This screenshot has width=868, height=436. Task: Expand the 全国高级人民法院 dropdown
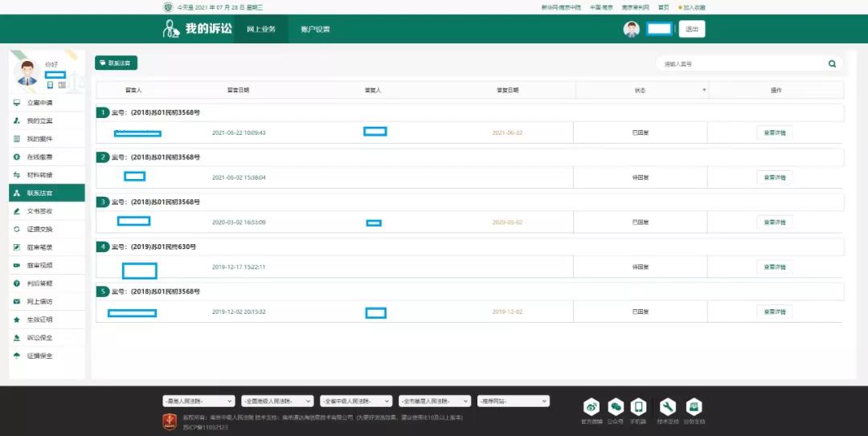(x=277, y=401)
